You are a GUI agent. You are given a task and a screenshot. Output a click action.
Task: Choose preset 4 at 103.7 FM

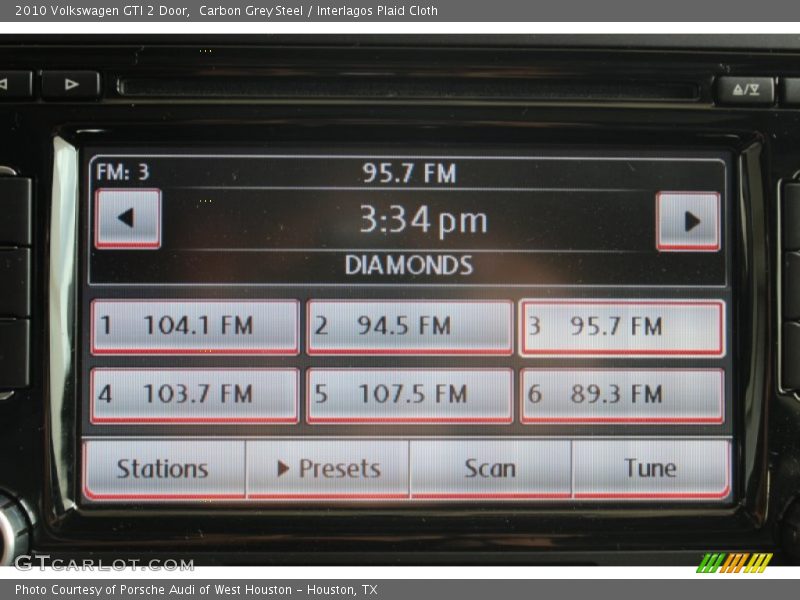195,395
